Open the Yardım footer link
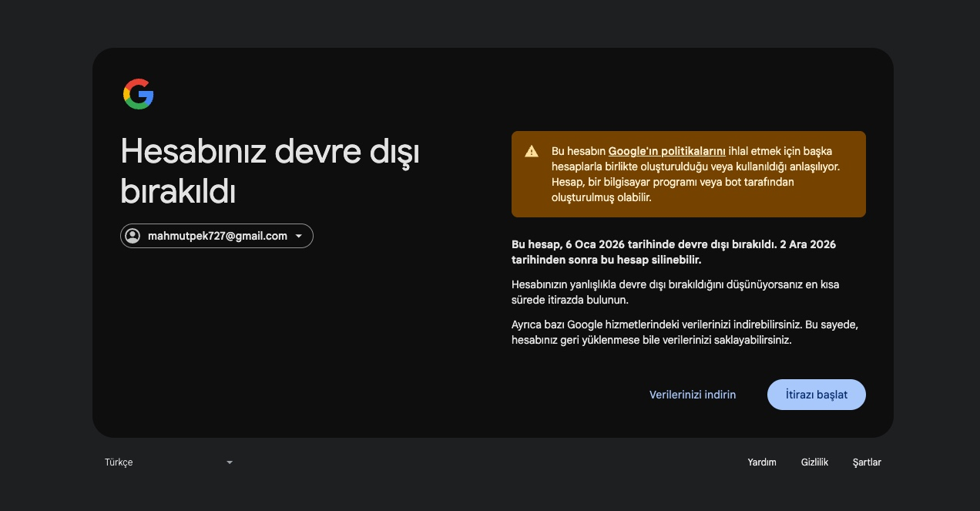Screen dimensions: 980x511 (x=762, y=462)
